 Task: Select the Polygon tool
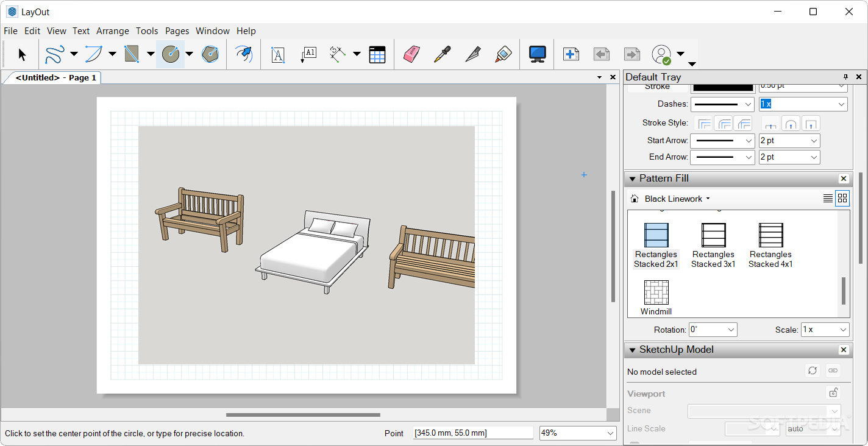point(210,55)
